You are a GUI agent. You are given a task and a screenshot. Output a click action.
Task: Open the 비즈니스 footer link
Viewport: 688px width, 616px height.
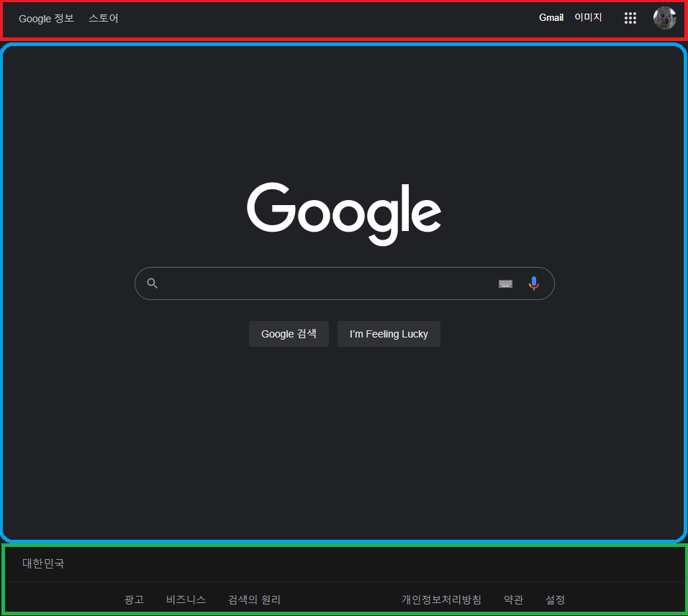point(186,599)
